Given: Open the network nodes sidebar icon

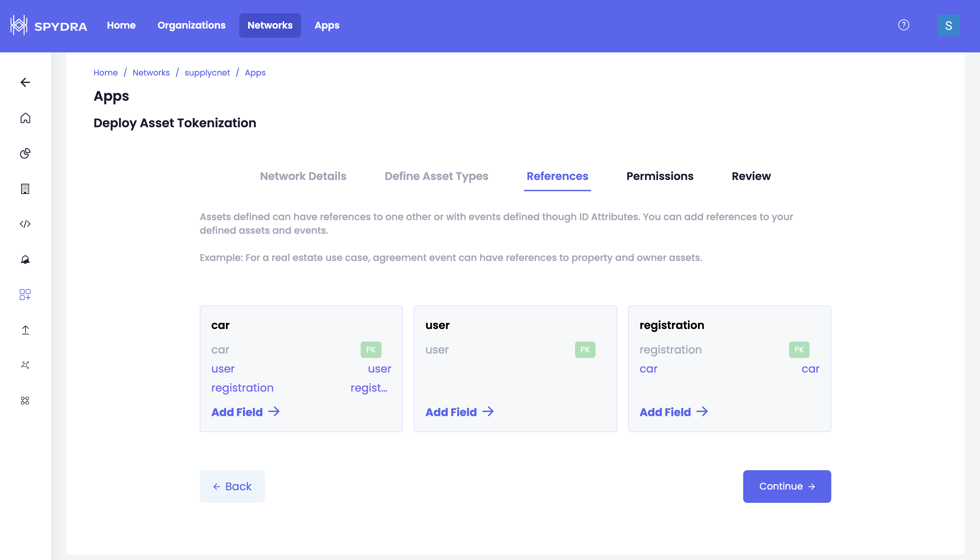Looking at the screenshot, I should click(x=26, y=365).
